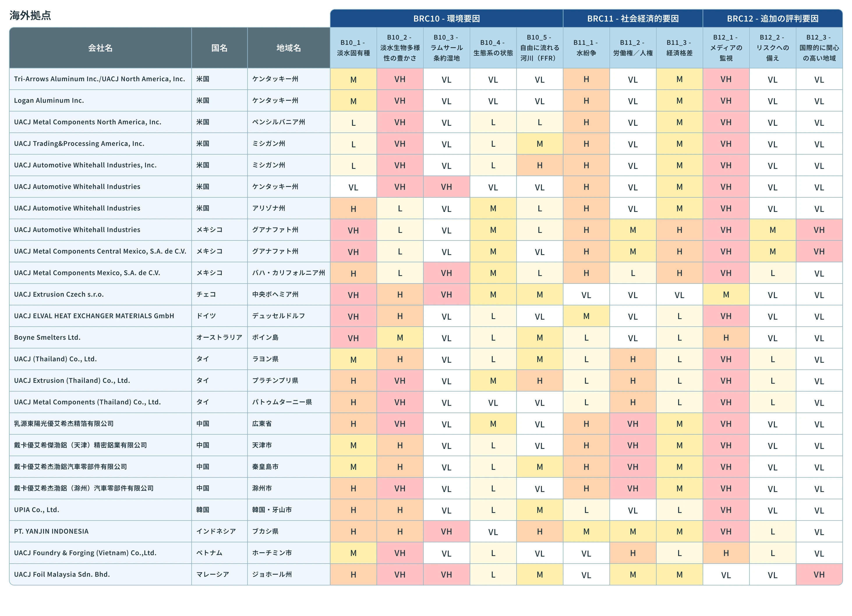This screenshot has height=616, width=852.
Task: Click the Logan Aluminum Inc. company name
Action: tap(49, 100)
